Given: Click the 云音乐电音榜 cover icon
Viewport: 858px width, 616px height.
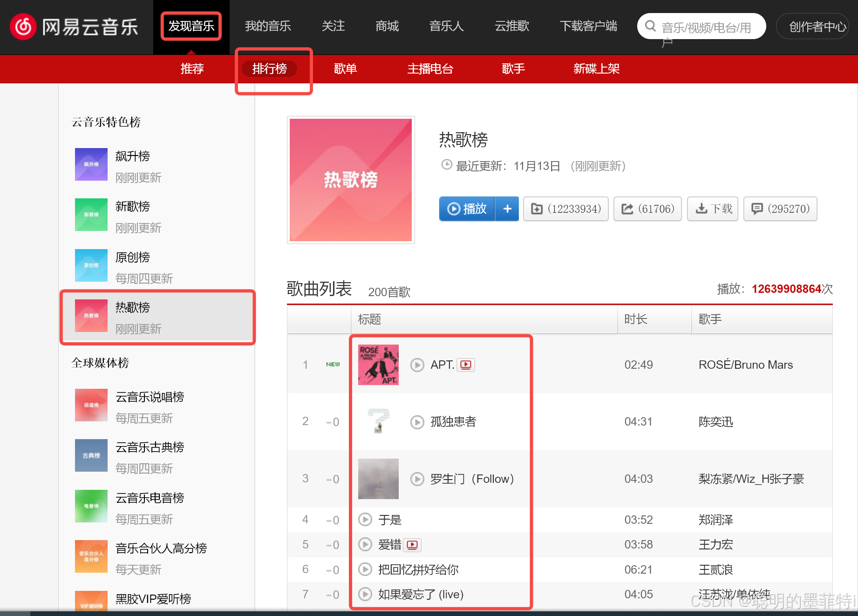Looking at the screenshot, I should [91, 506].
